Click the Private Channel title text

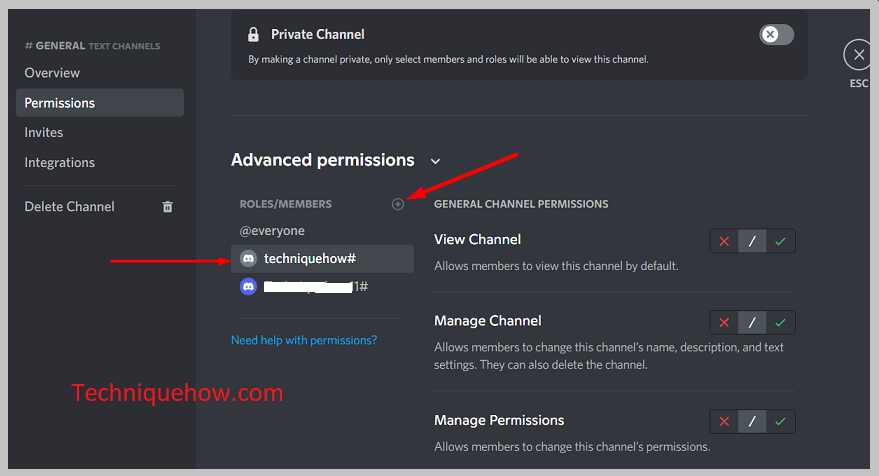pos(318,35)
